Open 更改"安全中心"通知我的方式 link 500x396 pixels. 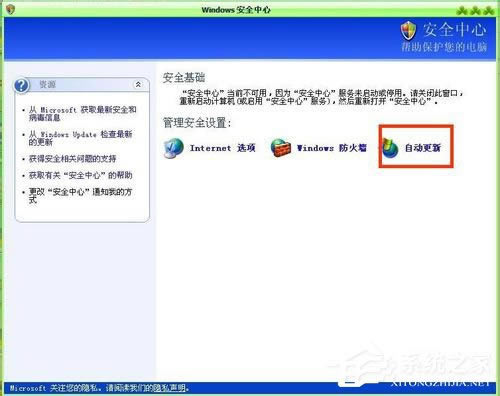click(80, 196)
